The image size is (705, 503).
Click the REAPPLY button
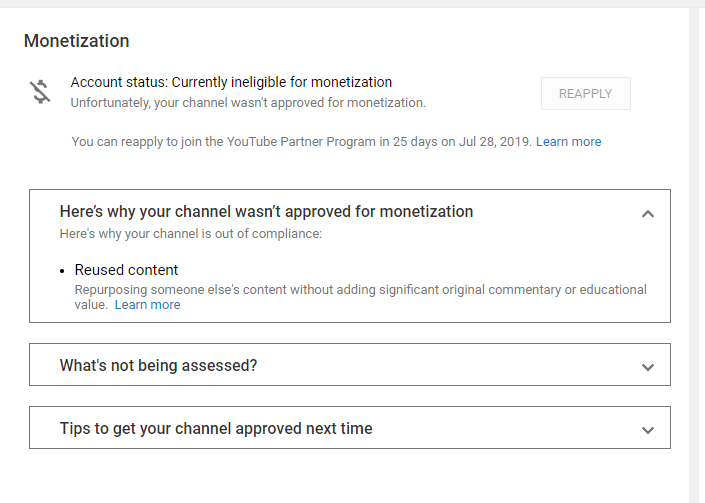(x=585, y=93)
